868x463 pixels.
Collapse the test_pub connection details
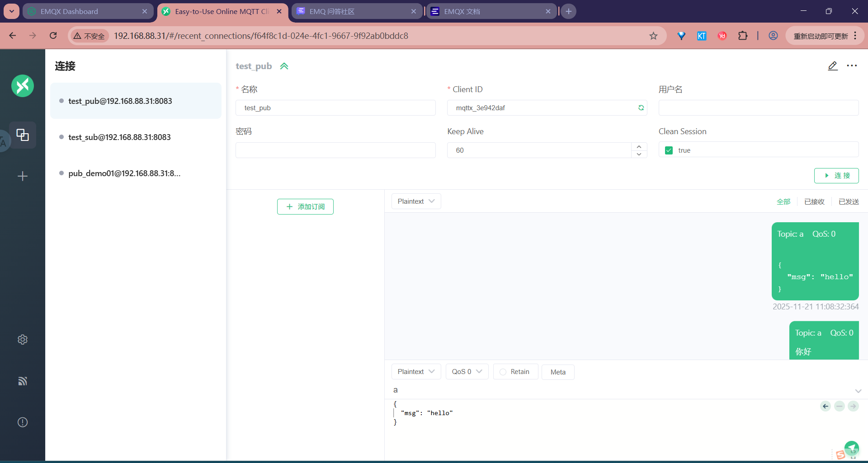pos(284,66)
